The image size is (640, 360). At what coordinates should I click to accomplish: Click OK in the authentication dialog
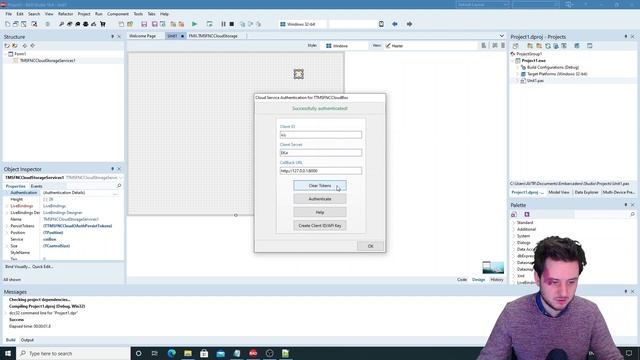(371, 246)
